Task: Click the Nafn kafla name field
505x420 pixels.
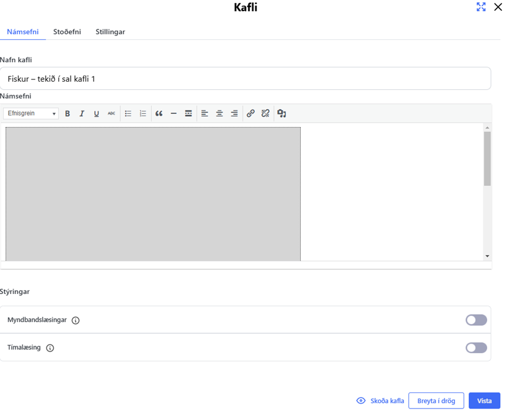Action: pos(245,79)
